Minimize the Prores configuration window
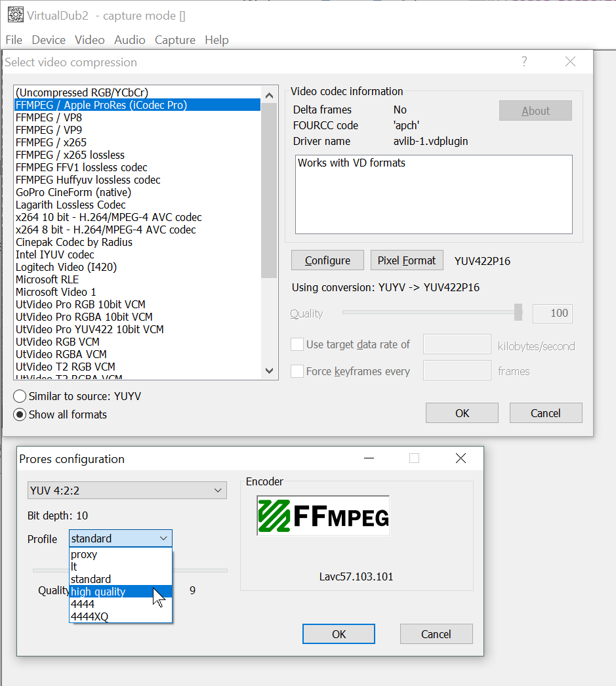616x686 pixels. pos(369,458)
